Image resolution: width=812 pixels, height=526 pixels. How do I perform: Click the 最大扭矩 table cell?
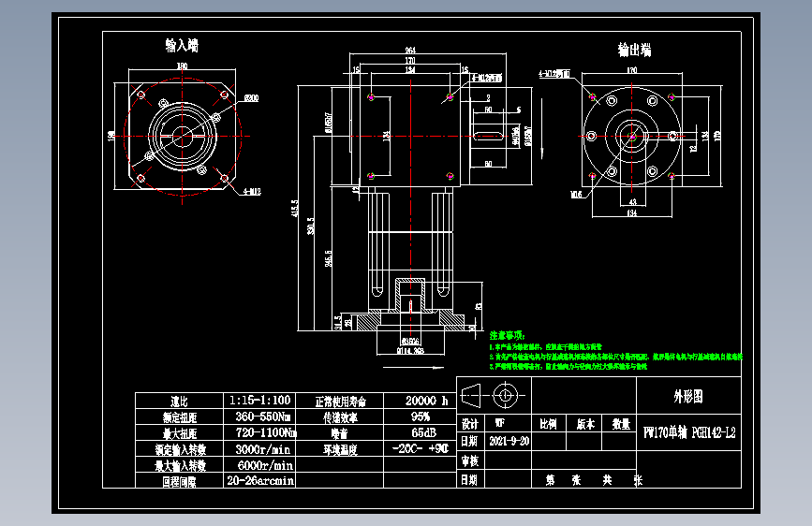tap(180, 433)
